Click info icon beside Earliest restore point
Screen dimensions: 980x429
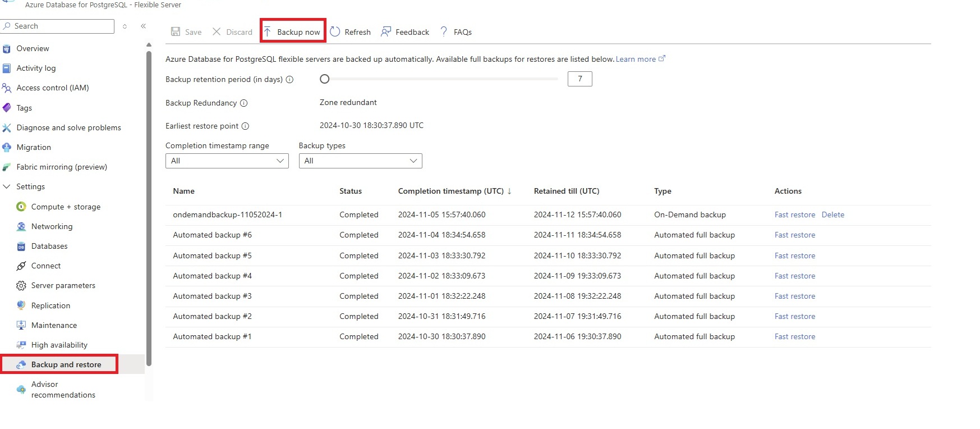pyautogui.click(x=245, y=126)
